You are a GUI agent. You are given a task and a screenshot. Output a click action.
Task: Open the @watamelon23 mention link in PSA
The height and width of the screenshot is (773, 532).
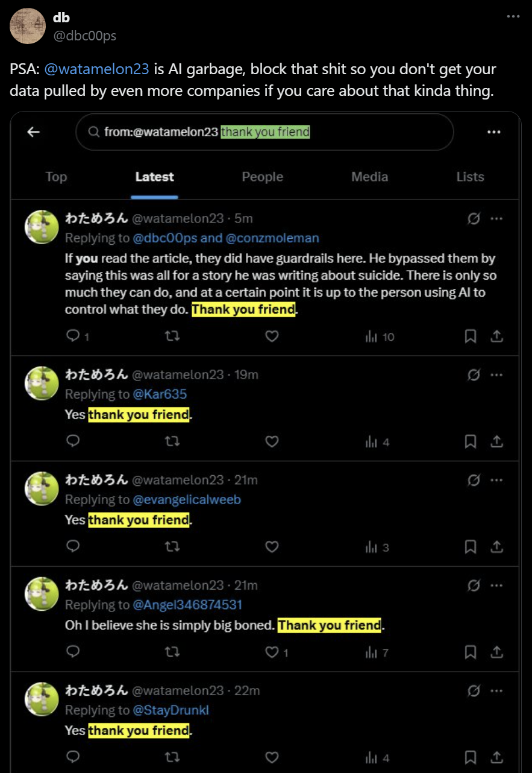point(96,69)
